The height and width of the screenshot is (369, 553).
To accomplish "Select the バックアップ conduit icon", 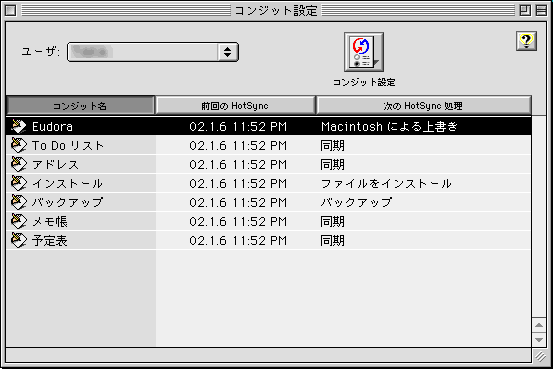I will (x=19, y=202).
